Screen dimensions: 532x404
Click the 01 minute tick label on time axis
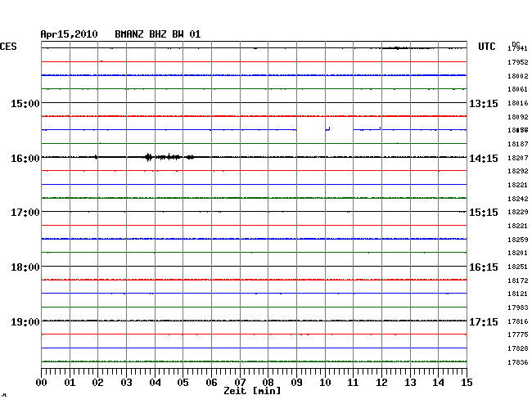click(70, 383)
